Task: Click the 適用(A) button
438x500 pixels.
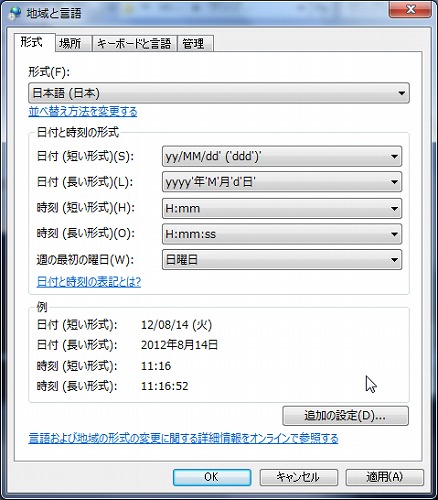Action: click(x=385, y=477)
